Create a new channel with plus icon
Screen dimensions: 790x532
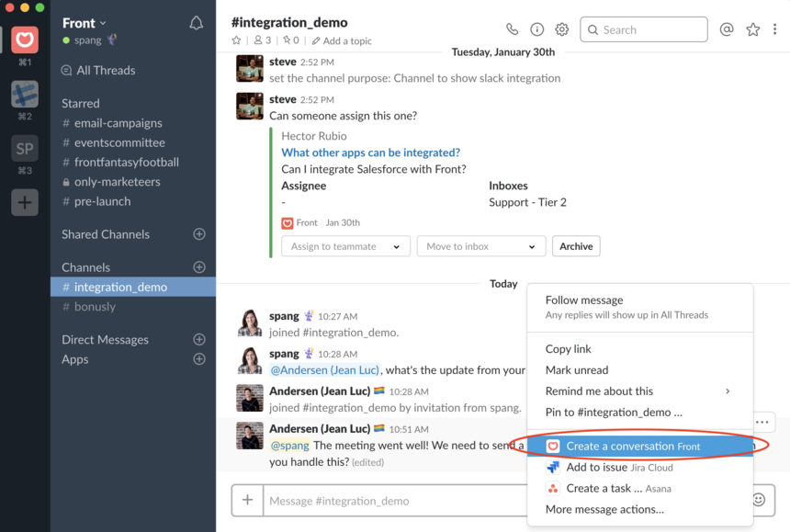(199, 267)
